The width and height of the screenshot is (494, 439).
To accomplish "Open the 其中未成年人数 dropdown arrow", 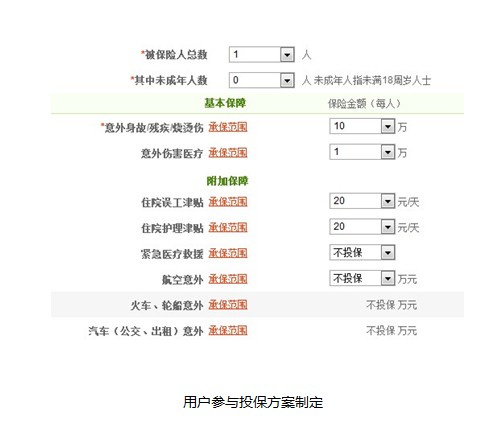I will (287, 80).
